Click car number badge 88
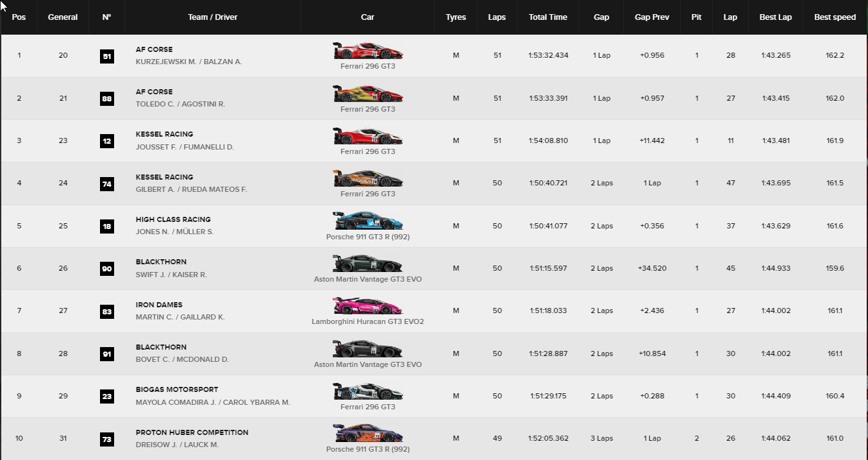This screenshot has height=460, width=868. tap(107, 98)
